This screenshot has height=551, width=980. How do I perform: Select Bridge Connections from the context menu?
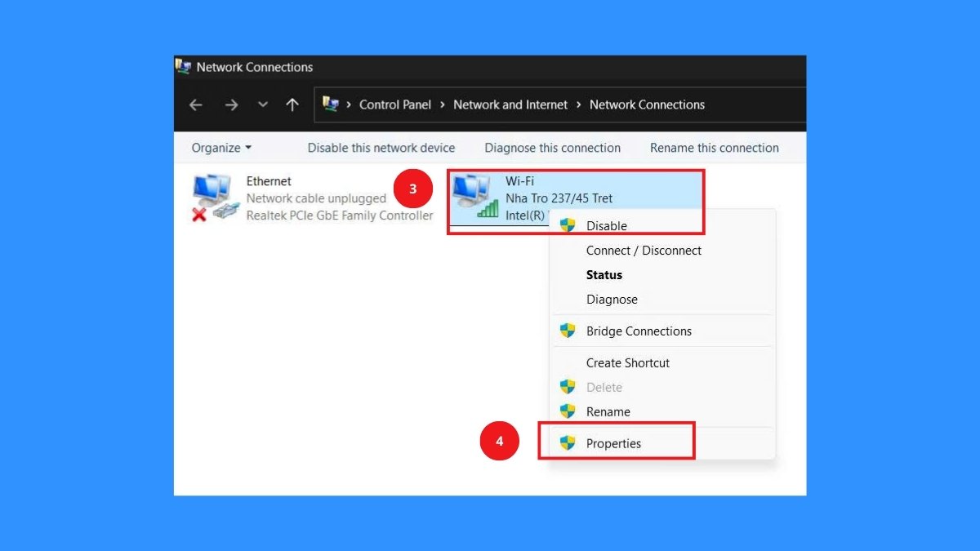(639, 331)
